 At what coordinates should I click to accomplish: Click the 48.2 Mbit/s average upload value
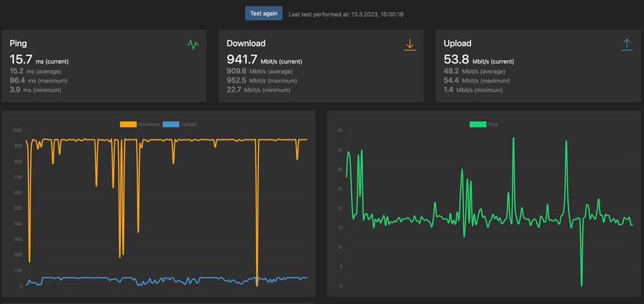click(474, 71)
